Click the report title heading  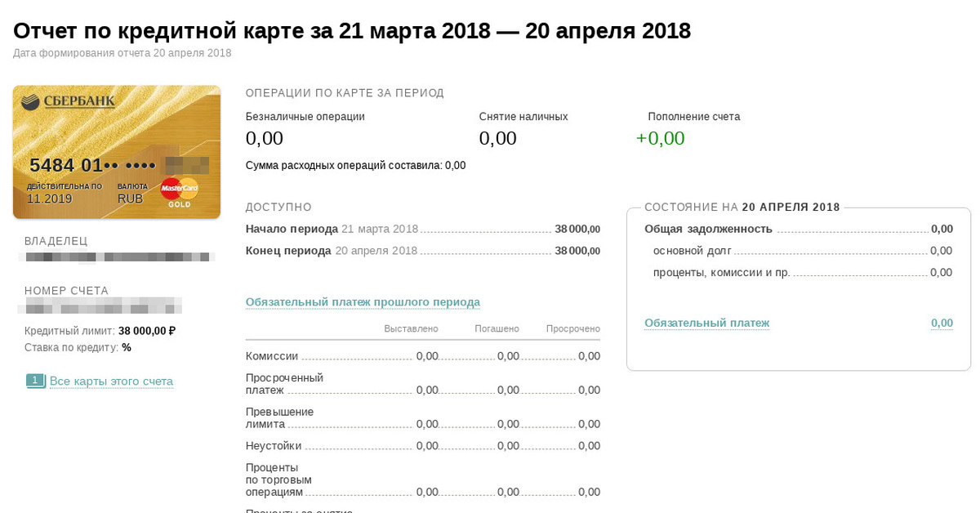[x=352, y=31]
